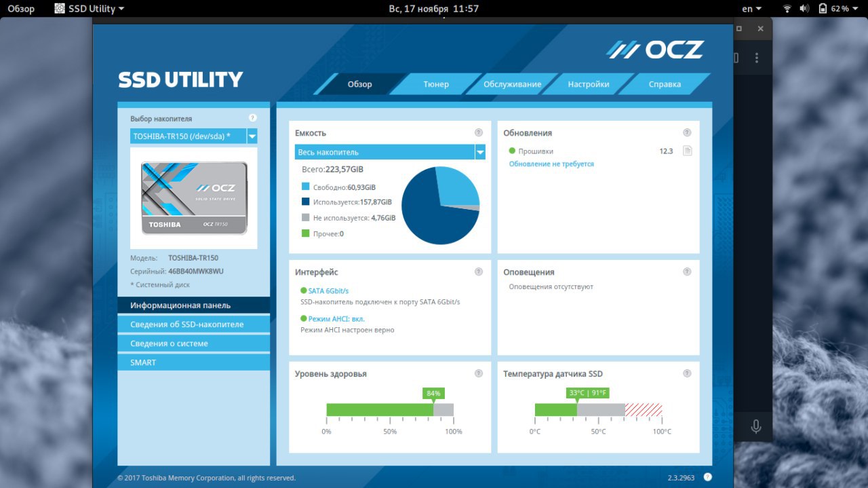Viewport: 868px width, 488px height.
Task: Open help icon in Уровень здоровья panel
Action: click(479, 373)
